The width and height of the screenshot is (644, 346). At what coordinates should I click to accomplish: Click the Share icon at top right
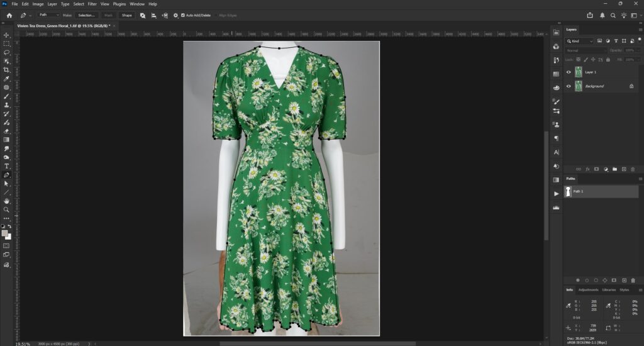coord(590,15)
